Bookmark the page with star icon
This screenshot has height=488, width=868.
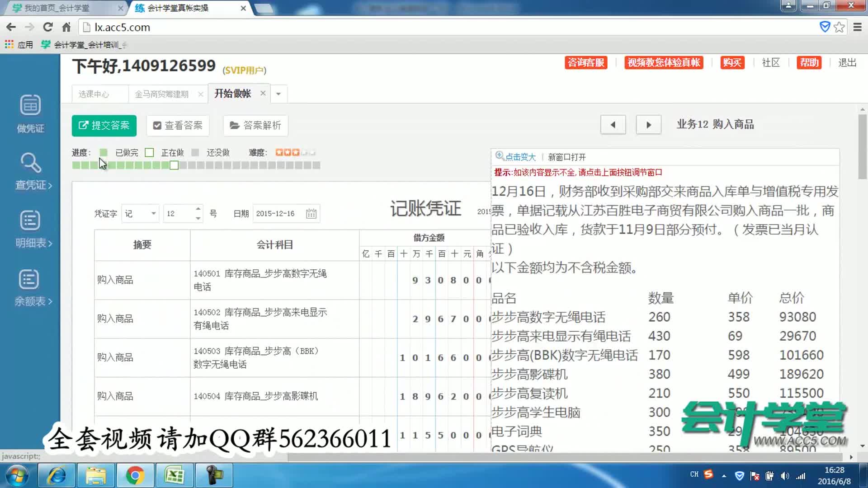pyautogui.click(x=840, y=27)
